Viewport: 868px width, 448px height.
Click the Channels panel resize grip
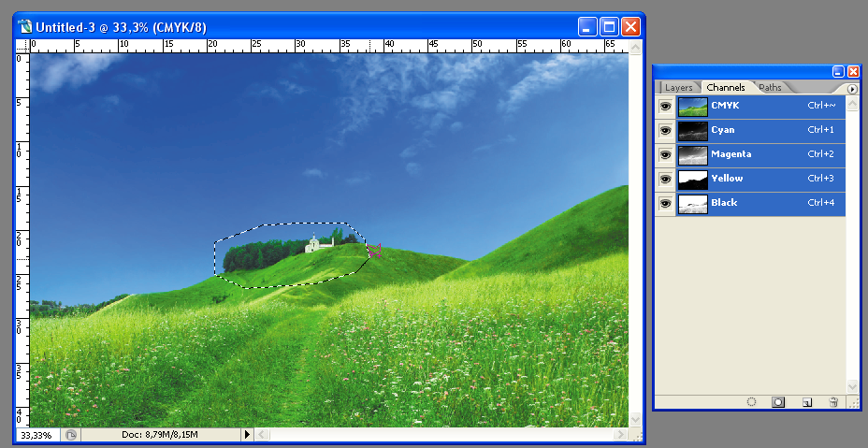853,402
